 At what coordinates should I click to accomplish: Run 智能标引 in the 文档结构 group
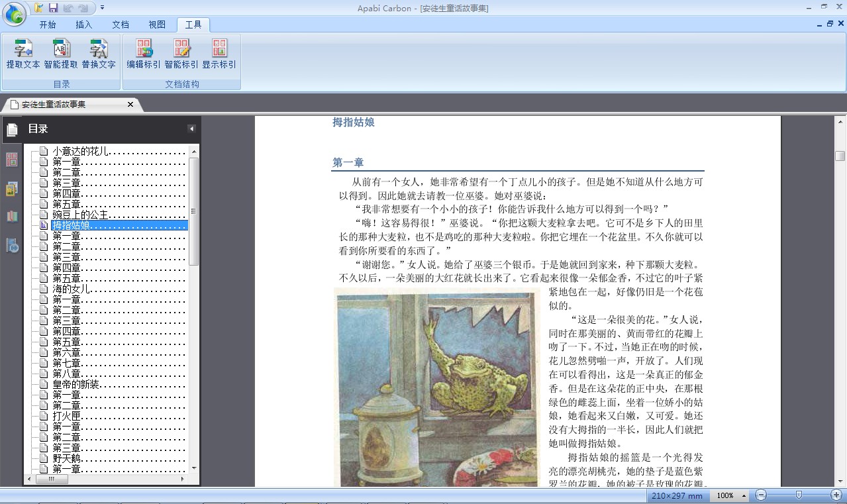181,54
